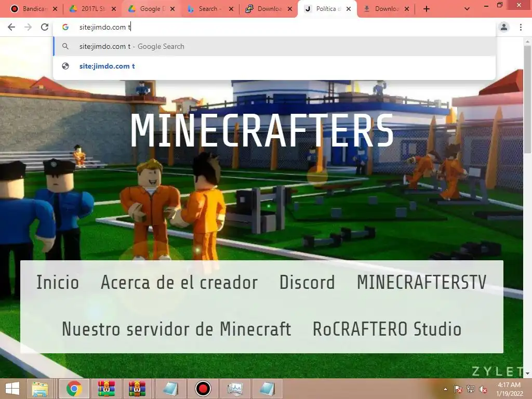The width and height of the screenshot is (532, 399).
Task: Open Acerca de el creador page
Action: click(179, 282)
